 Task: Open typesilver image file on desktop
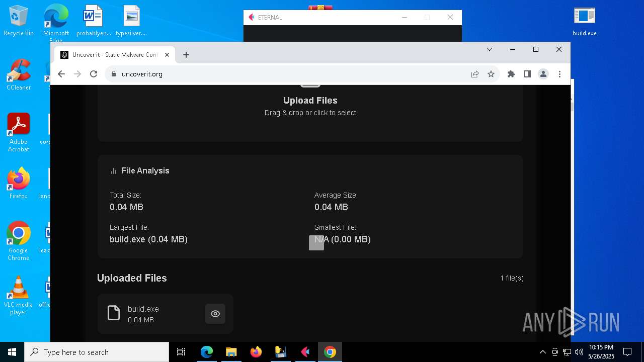pos(131,21)
